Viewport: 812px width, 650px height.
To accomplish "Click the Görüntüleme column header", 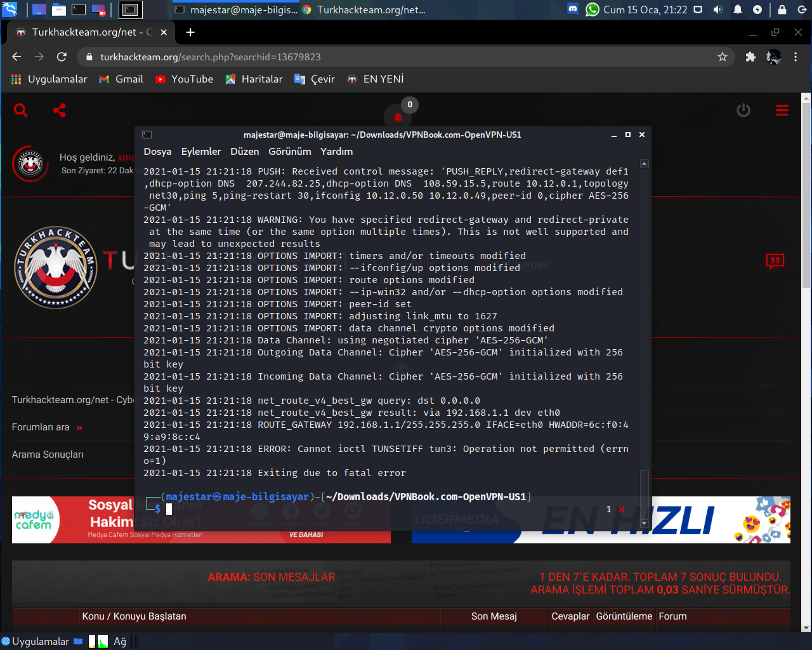I will (x=624, y=616).
